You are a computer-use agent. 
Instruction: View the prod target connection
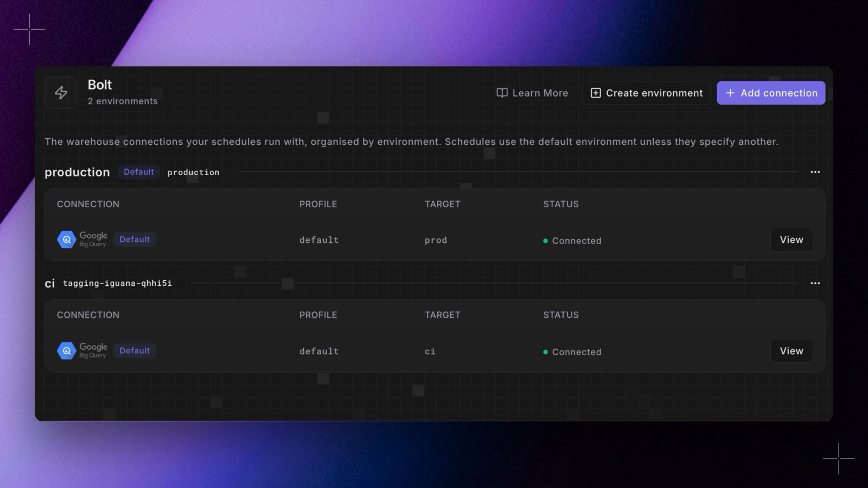click(x=792, y=240)
